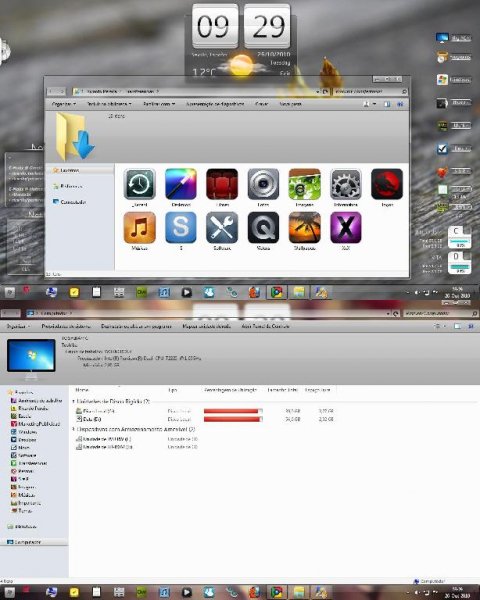Click Mapear unidade de rede
480x600 pixels.
[x=207, y=326]
